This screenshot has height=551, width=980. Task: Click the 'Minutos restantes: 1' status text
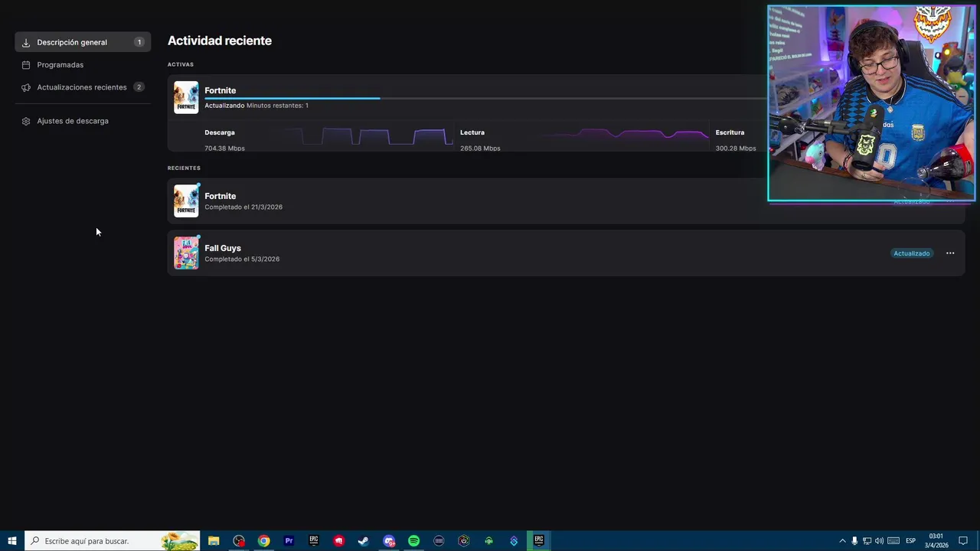click(277, 106)
